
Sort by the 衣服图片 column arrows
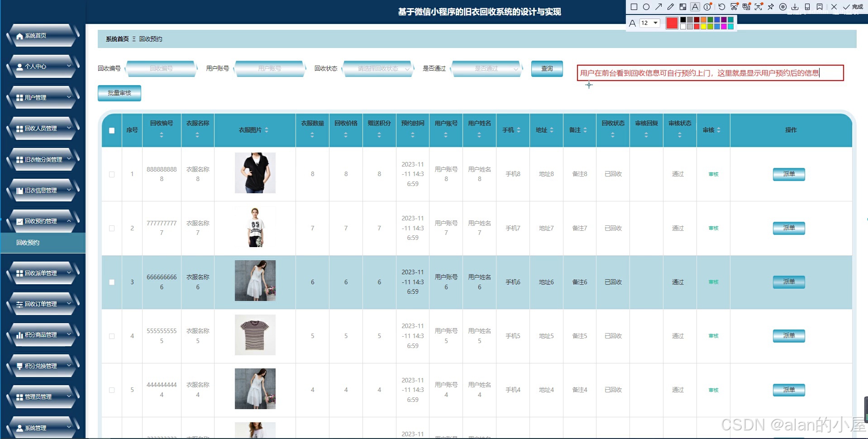267,130
